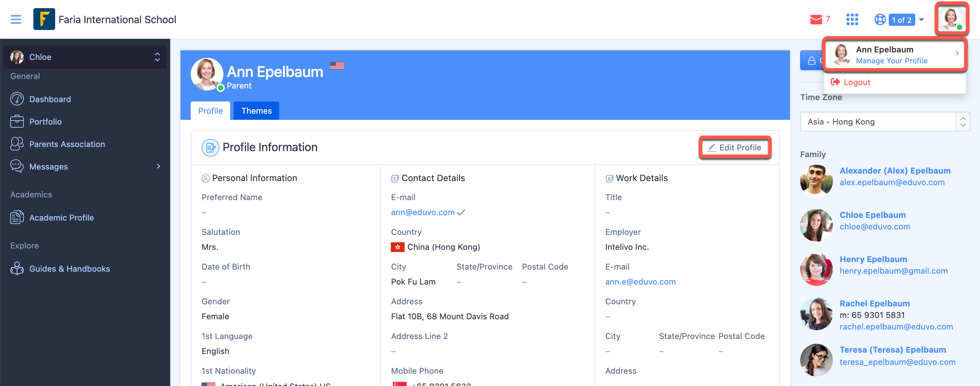The width and height of the screenshot is (980, 386).
Task: Open Henry Epelbaum's name link
Action: pos(873,259)
